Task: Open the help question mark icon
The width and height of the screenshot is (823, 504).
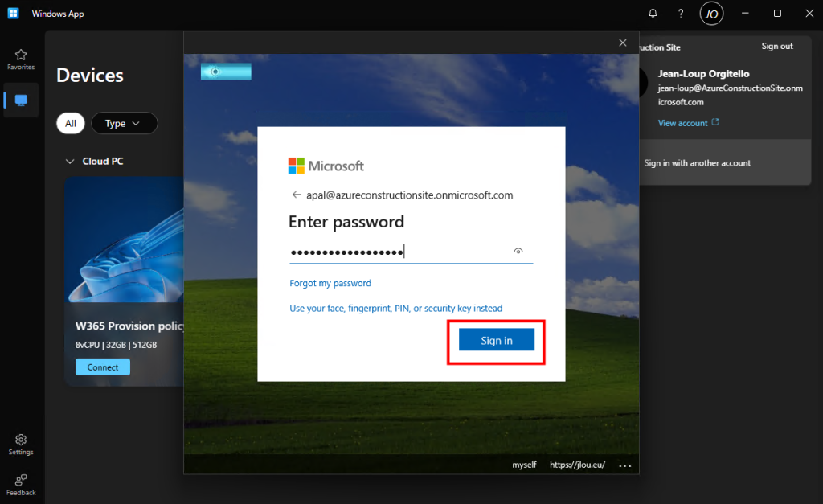Action: click(x=681, y=14)
